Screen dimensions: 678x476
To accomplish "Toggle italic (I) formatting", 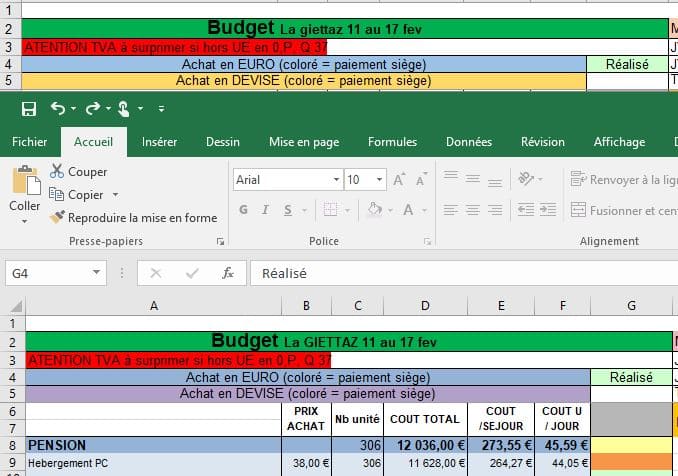I will [265, 210].
